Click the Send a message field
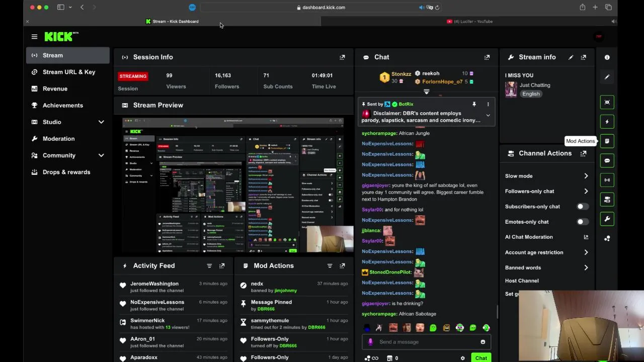Screen dimensions: 644x362 (x=426, y=342)
